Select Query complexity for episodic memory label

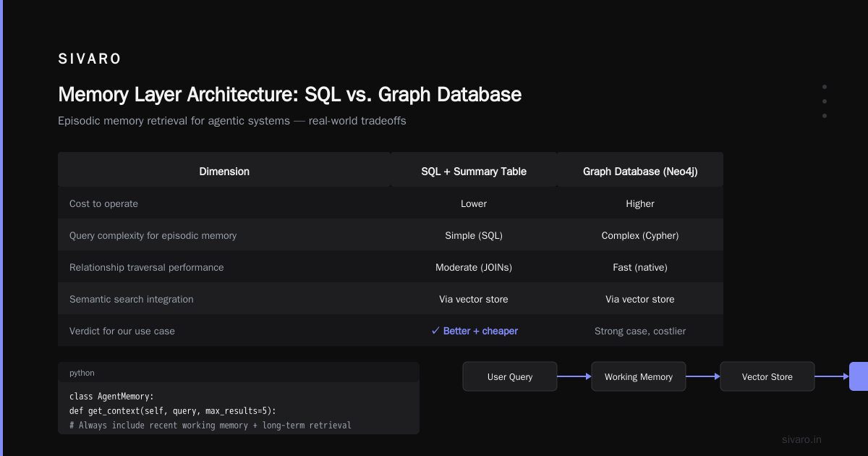[153, 235]
